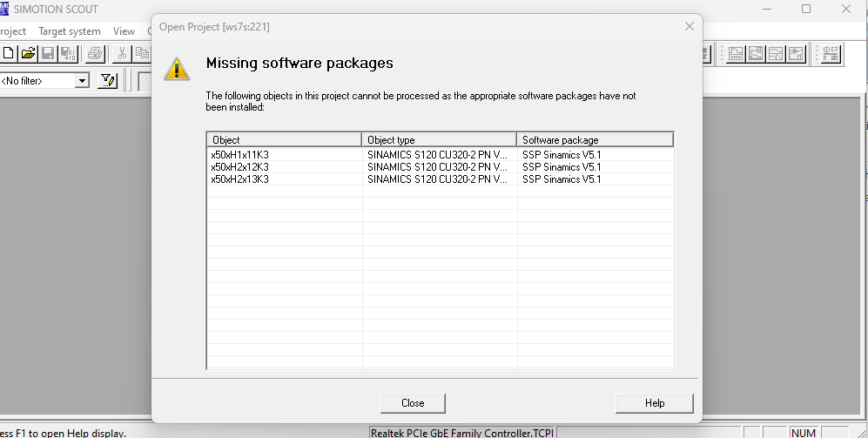Click SSP Sinamics V5.1 for x50xH2x13K3

coord(562,179)
